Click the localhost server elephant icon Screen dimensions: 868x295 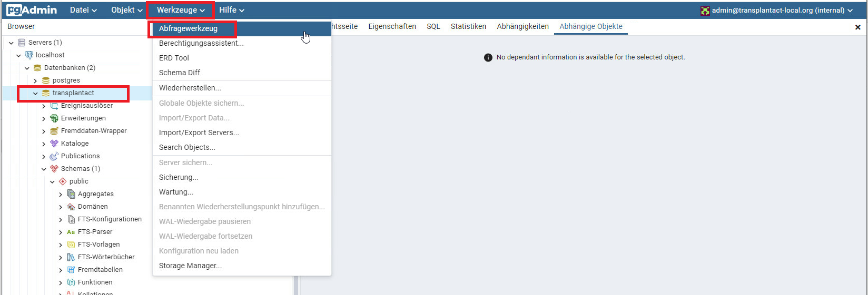coord(29,55)
